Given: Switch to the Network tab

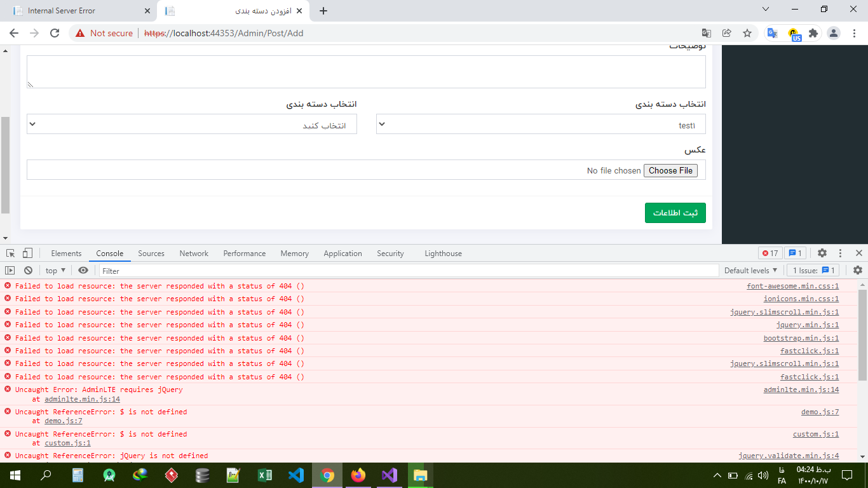Looking at the screenshot, I should 194,253.
